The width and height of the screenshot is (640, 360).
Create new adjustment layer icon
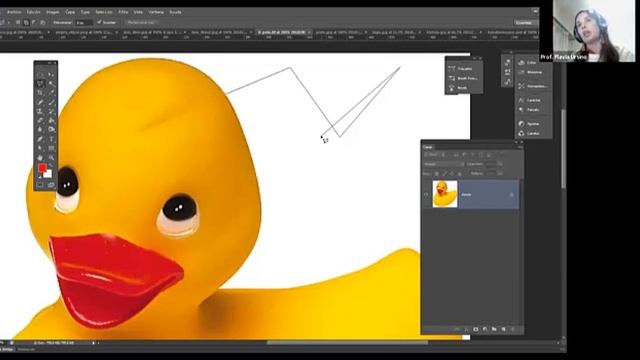pos(485,329)
